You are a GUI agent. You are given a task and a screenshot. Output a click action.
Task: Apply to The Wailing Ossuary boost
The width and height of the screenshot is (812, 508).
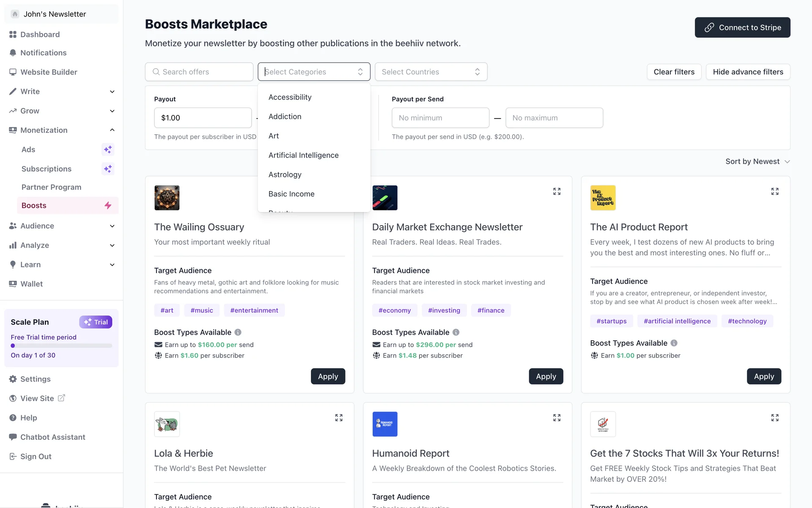328,376
